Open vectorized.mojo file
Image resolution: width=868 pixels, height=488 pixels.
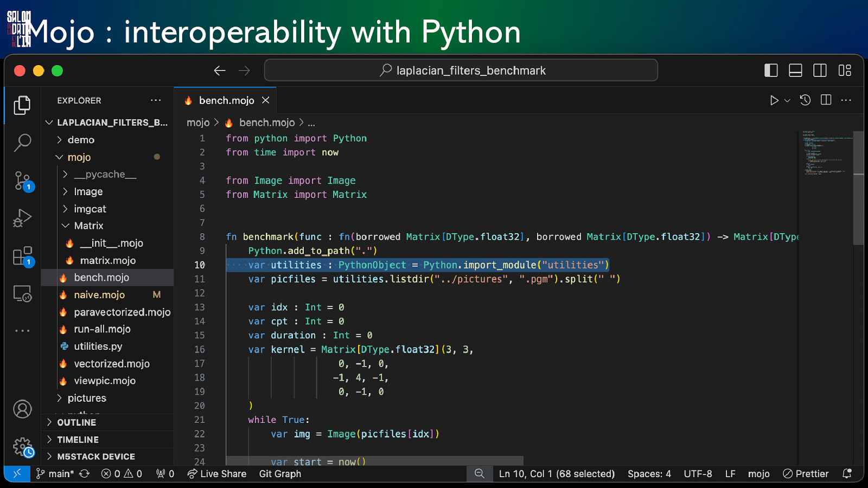[107, 363]
